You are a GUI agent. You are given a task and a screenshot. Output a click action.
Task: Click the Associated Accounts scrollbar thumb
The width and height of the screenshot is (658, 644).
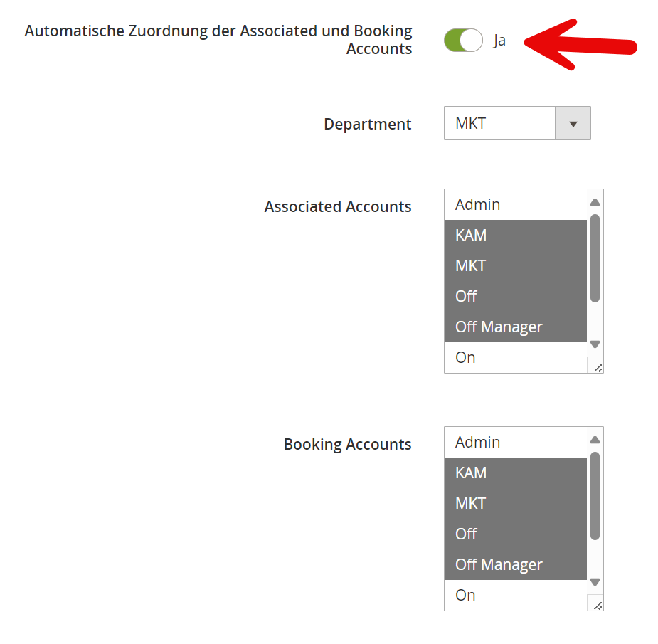click(x=595, y=258)
